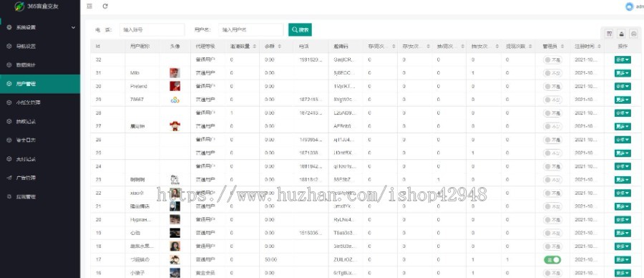The image size is (644, 278).
Task: Open the 更多 dropdown for user ID 17
Action: [x=623, y=260]
